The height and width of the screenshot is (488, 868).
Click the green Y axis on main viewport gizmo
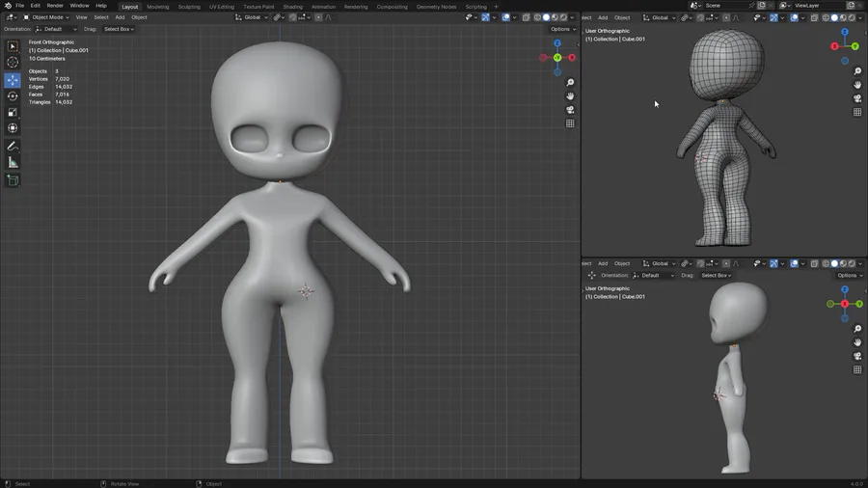click(557, 58)
